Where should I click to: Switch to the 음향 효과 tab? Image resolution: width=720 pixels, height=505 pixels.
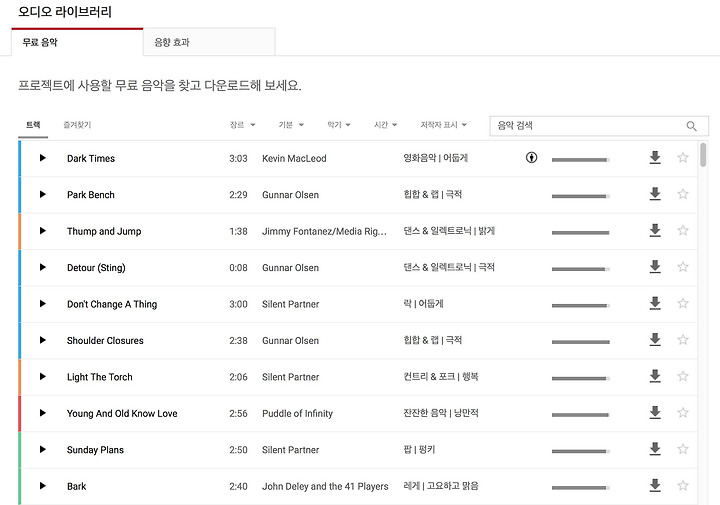[172, 43]
